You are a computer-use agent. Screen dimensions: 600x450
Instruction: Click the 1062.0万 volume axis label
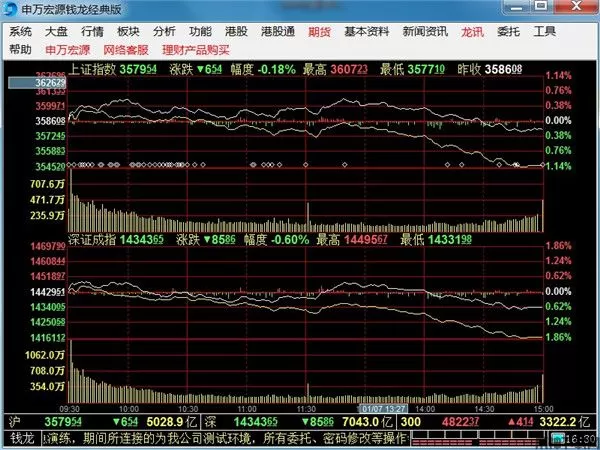45,355
